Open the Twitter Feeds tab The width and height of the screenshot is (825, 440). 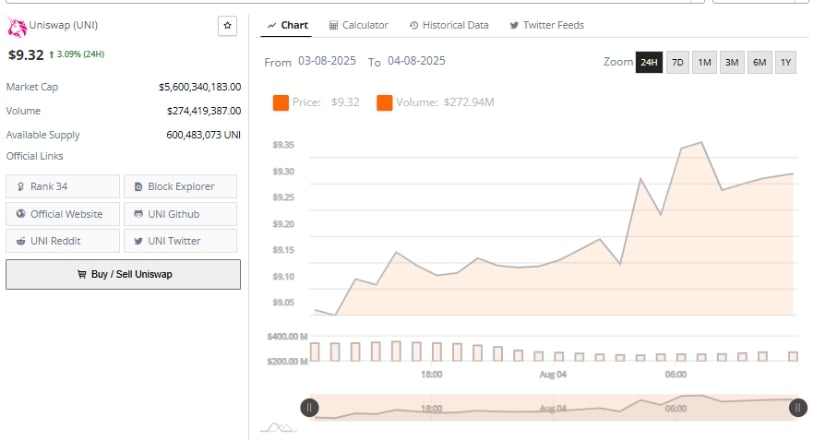[x=547, y=25]
